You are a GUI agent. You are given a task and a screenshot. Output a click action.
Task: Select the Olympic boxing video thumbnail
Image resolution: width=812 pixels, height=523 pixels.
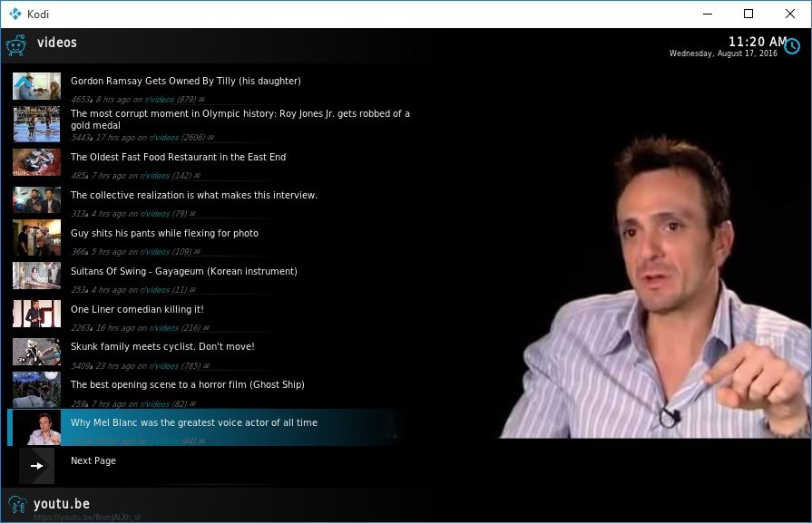(x=36, y=124)
